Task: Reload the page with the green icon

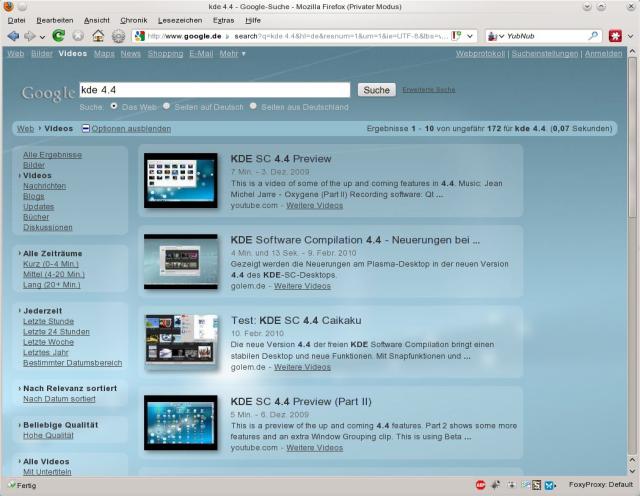Action: (x=58, y=36)
